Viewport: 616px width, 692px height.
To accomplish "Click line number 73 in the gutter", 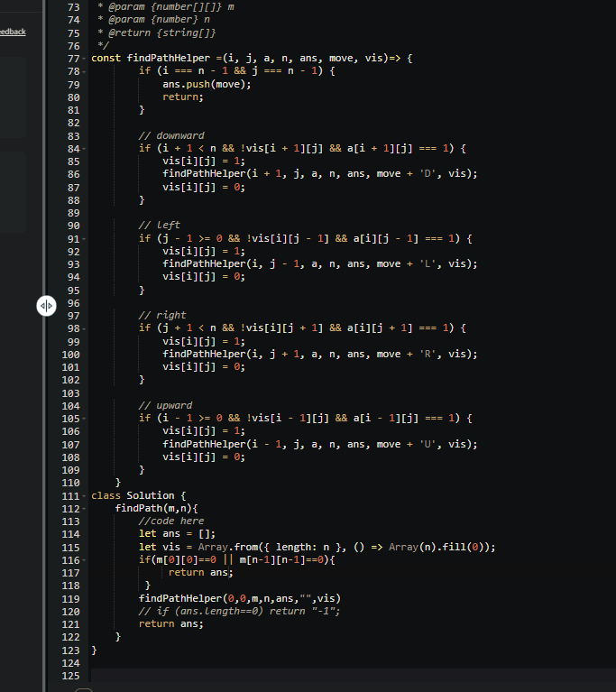I will coord(74,7).
